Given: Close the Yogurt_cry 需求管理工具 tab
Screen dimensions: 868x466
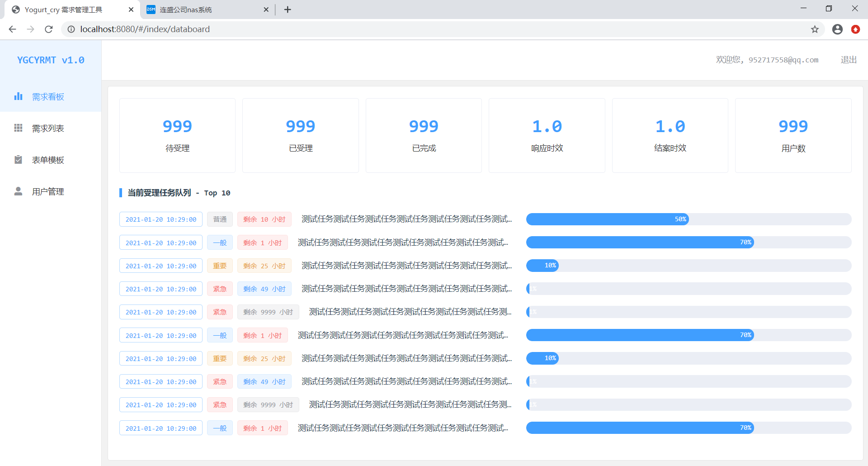Looking at the screenshot, I should pyautogui.click(x=131, y=10).
